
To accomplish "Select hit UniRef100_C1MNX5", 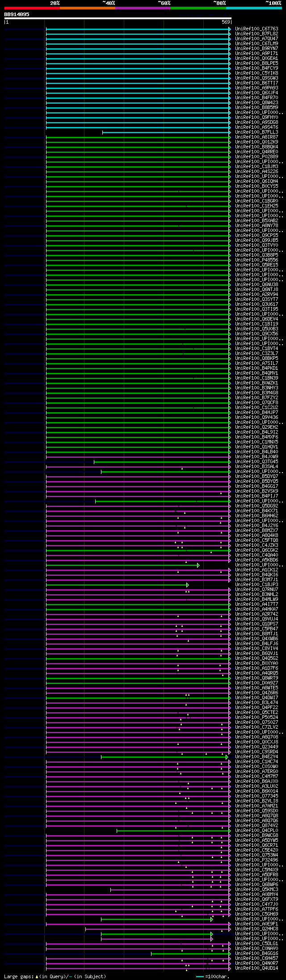I will [257, 442].
